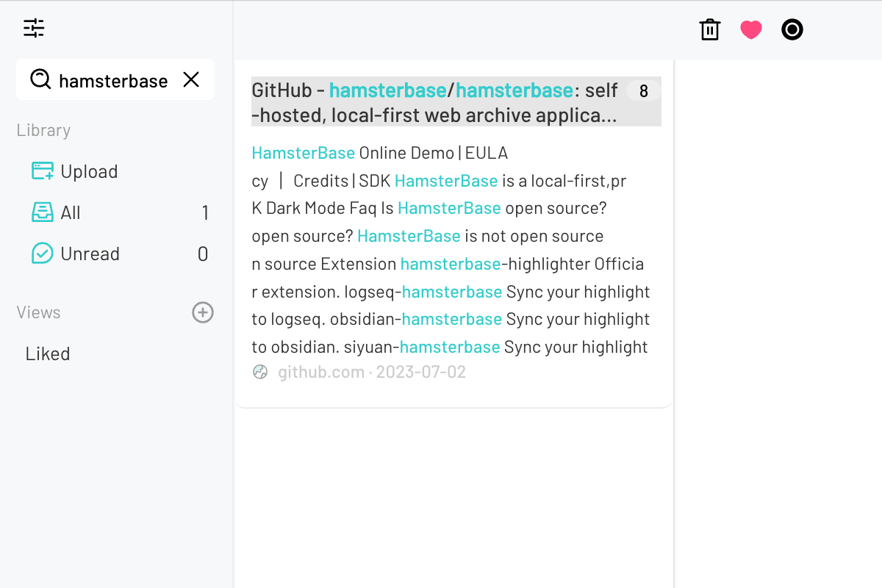Click the checkmark icon beside Unread

tap(42, 253)
